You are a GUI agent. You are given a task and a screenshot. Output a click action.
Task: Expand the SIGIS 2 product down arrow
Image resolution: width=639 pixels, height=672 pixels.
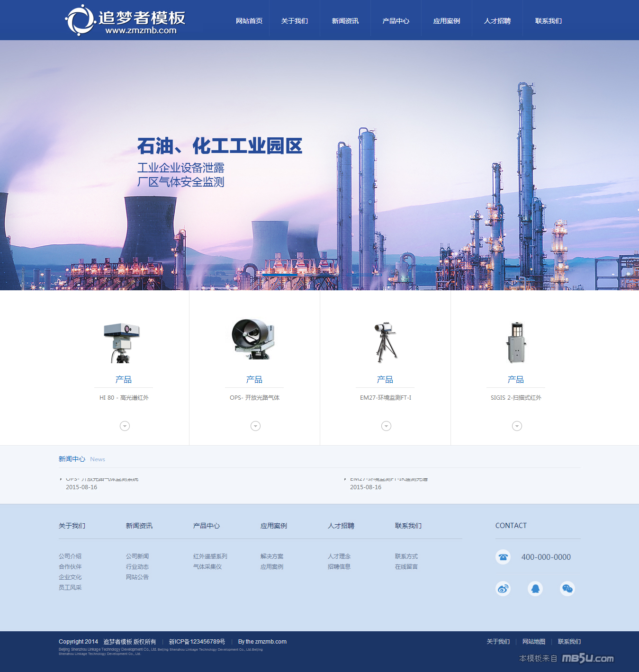517,426
